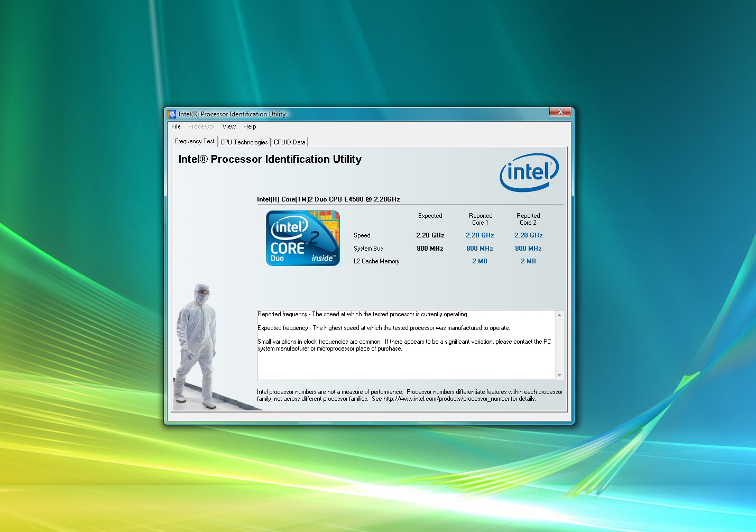The image size is (756, 532).
Task: Click the Core 2 L2 cache value 2 MB
Action: coord(528,261)
